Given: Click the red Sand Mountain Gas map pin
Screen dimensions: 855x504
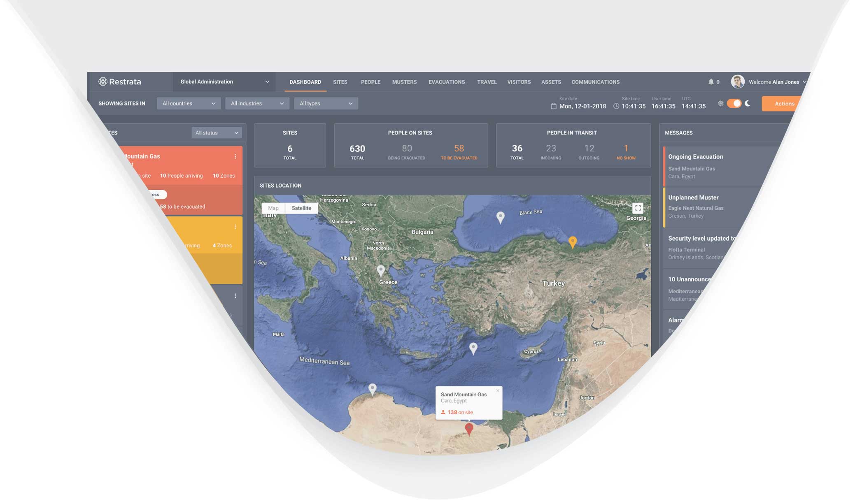Looking at the screenshot, I should coord(469,429).
